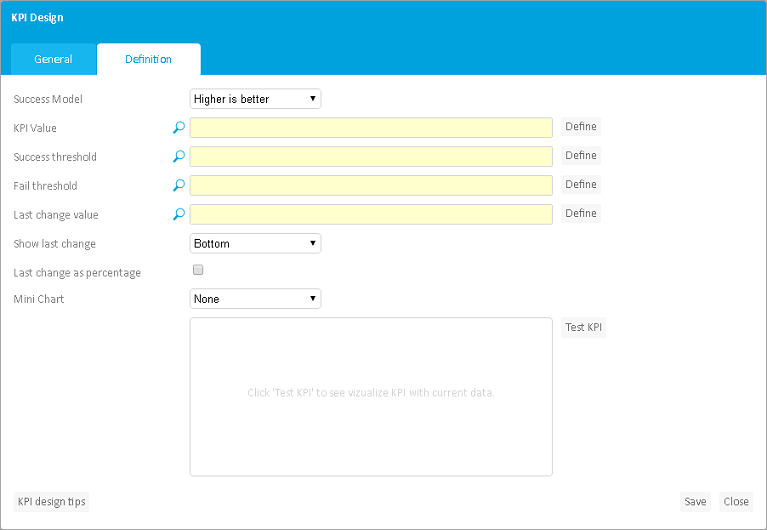The width and height of the screenshot is (767, 530).
Task: Close the KPI Design dialog
Action: pos(736,502)
